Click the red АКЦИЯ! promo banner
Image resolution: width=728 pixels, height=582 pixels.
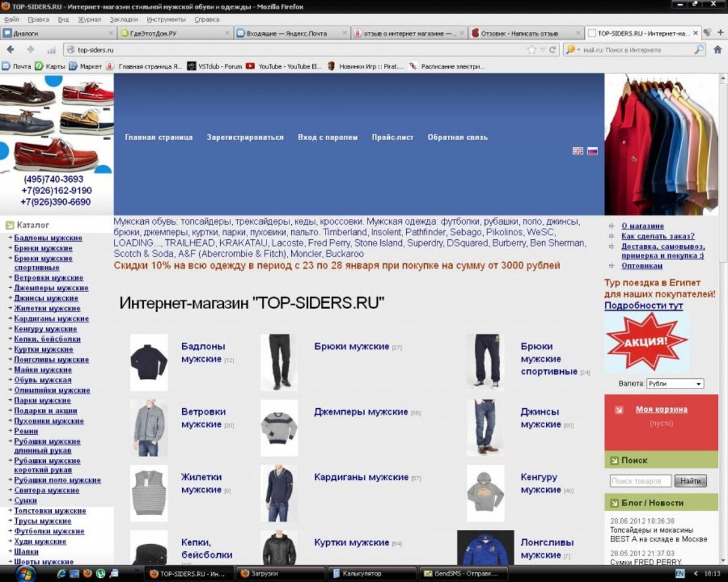647,342
